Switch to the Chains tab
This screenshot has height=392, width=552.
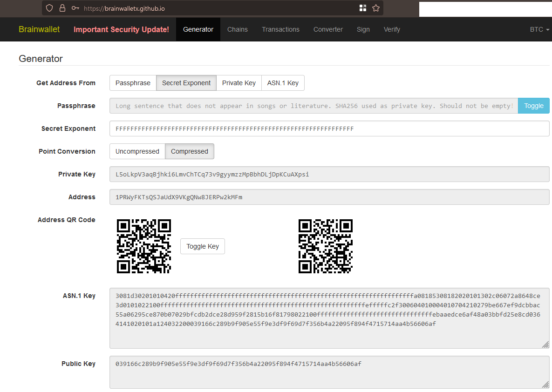238,29
